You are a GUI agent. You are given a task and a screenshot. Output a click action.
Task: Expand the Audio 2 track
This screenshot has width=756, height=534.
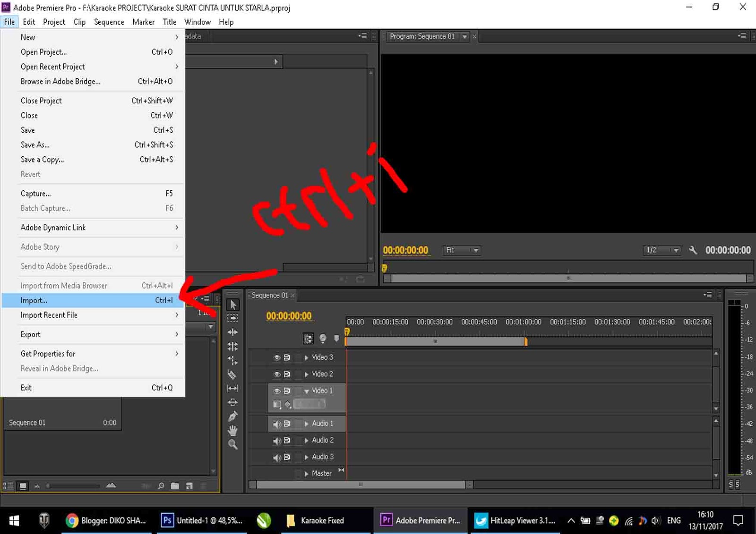[306, 441]
